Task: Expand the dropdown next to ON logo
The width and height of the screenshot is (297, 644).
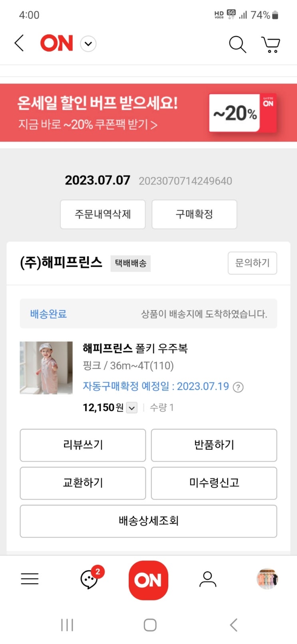Action: [88, 44]
